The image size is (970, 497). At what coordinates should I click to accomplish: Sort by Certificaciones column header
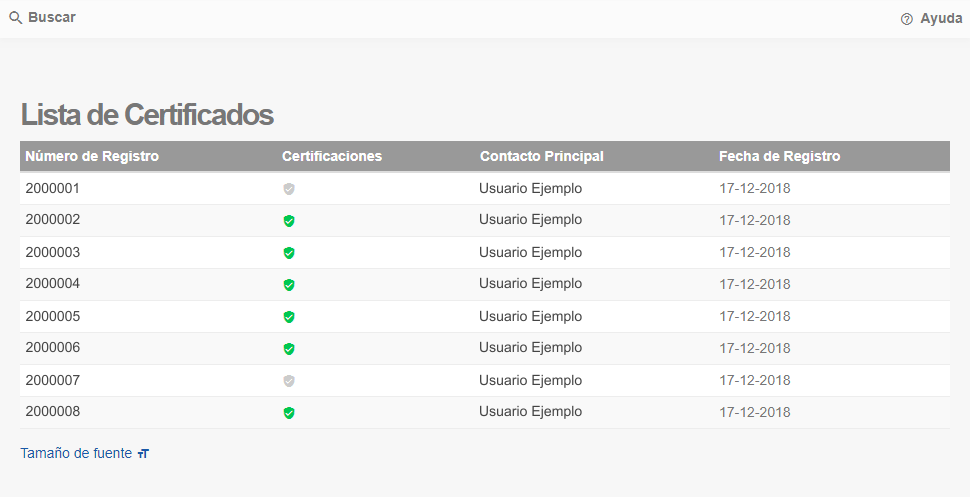pyautogui.click(x=332, y=156)
